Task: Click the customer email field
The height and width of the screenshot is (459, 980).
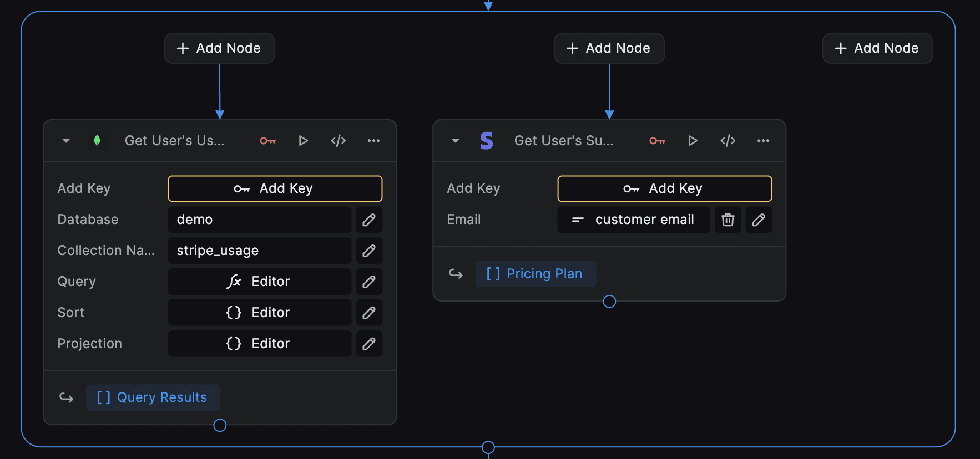Action: pos(634,220)
